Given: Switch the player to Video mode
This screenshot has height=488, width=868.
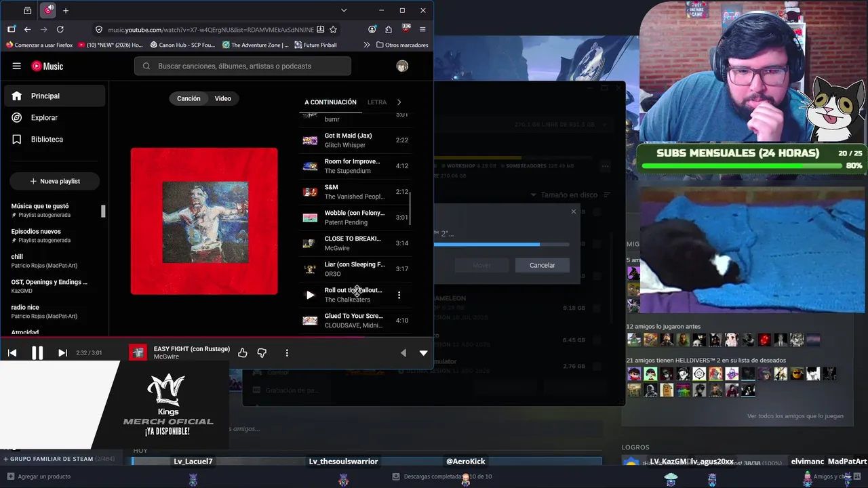Looking at the screenshot, I should pyautogui.click(x=223, y=98).
